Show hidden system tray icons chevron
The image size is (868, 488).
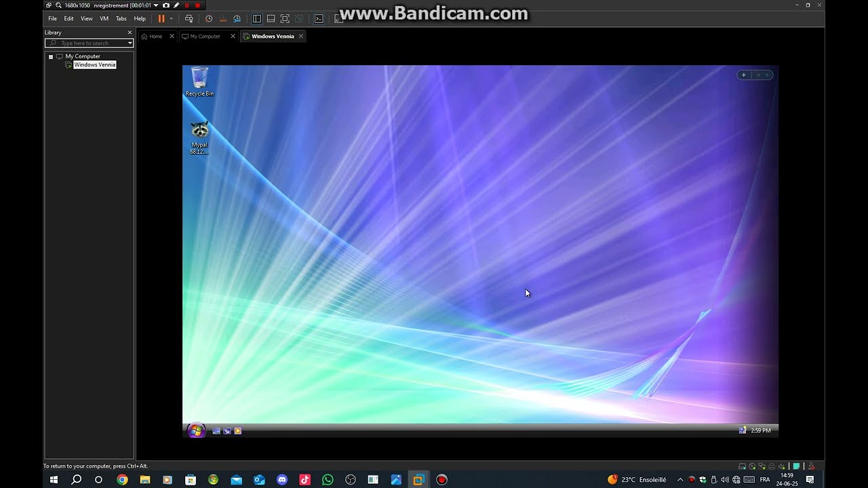680,480
